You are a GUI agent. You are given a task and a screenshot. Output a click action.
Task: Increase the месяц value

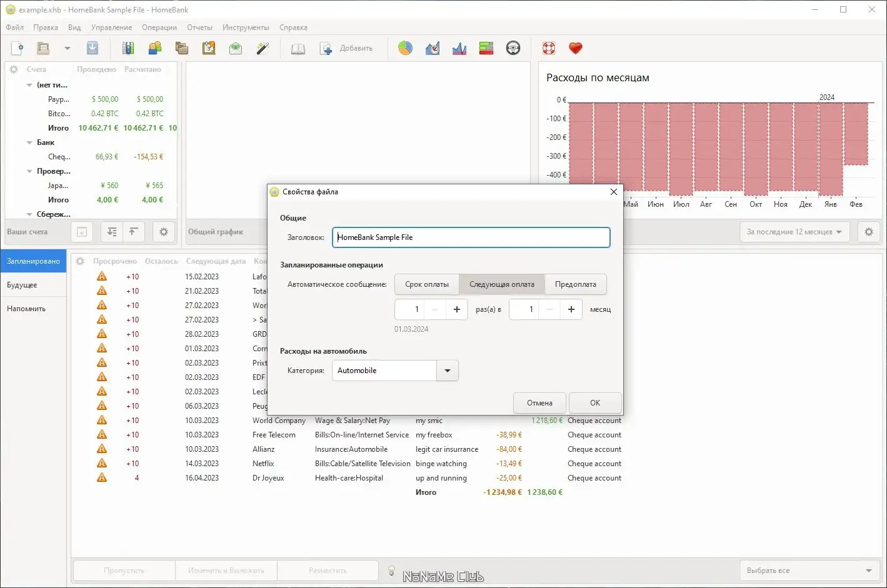[571, 309]
